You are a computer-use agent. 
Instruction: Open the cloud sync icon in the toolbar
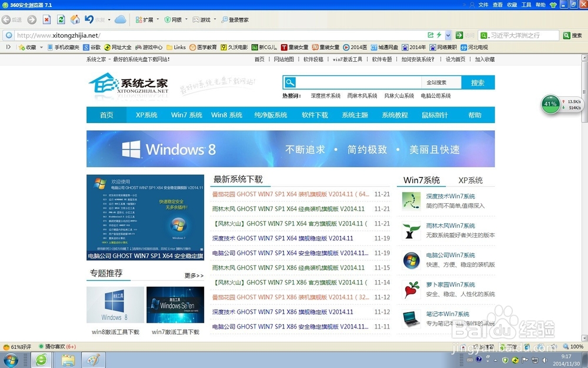click(x=121, y=19)
